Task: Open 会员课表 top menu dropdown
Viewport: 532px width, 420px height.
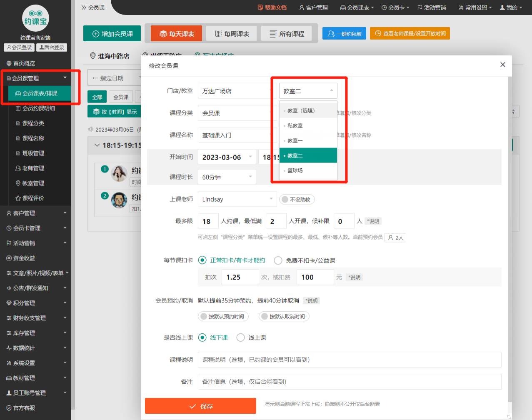Action: pos(357,7)
